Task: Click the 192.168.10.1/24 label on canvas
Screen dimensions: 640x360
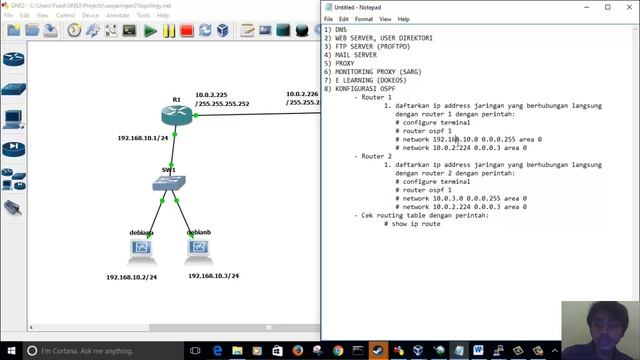Action: 143,138
